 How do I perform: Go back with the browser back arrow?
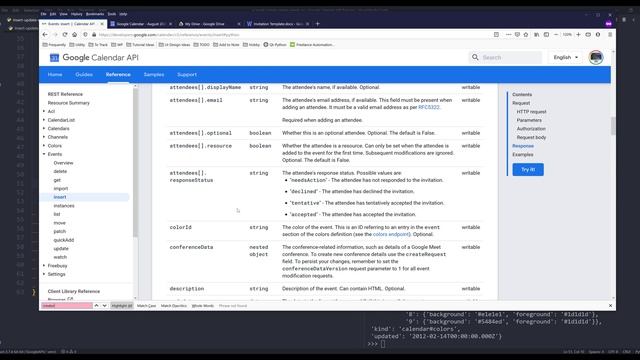click(x=45, y=35)
